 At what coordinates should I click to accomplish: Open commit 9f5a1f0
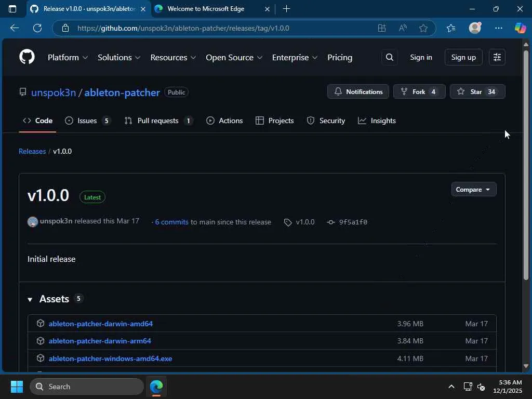353,222
